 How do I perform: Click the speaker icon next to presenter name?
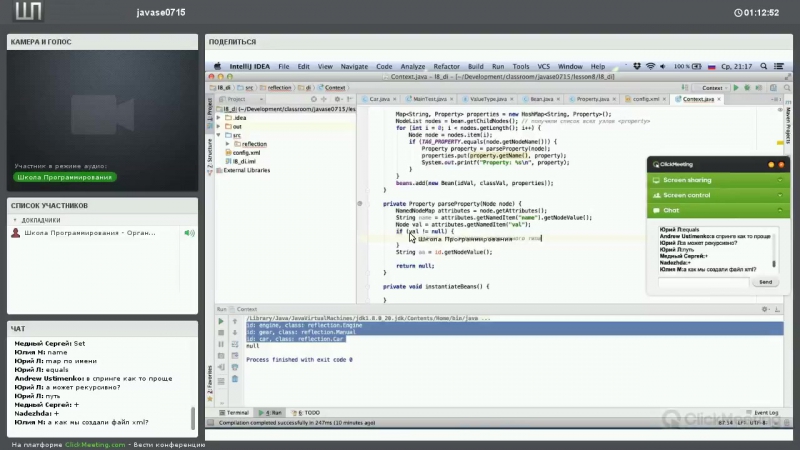tap(188, 233)
